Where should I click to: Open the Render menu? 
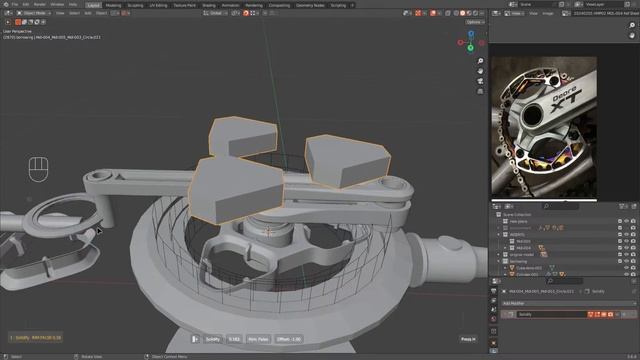pos(40,5)
